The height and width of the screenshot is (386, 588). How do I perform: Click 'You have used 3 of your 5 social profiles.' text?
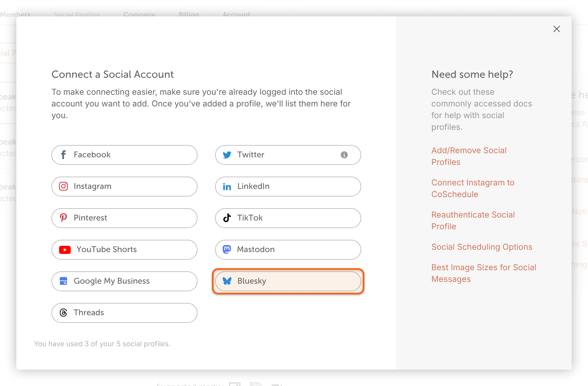pos(102,344)
